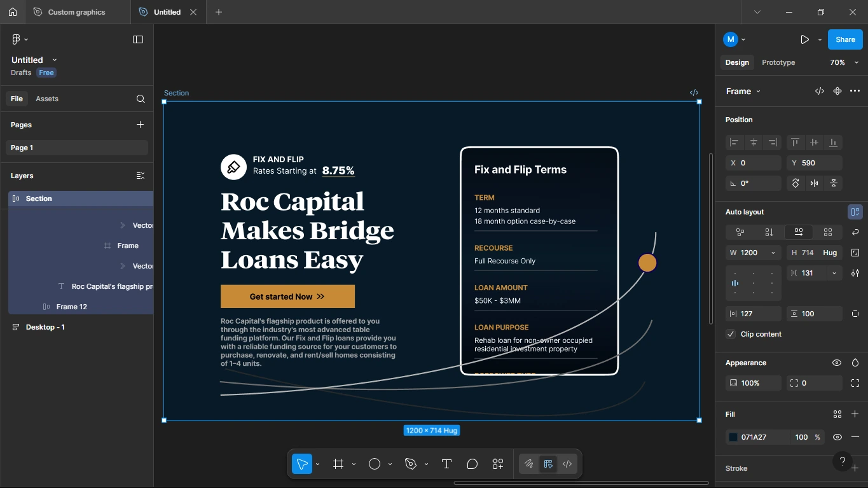868x488 pixels.
Task: Open the Actions components tool
Action: (x=498, y=464)
